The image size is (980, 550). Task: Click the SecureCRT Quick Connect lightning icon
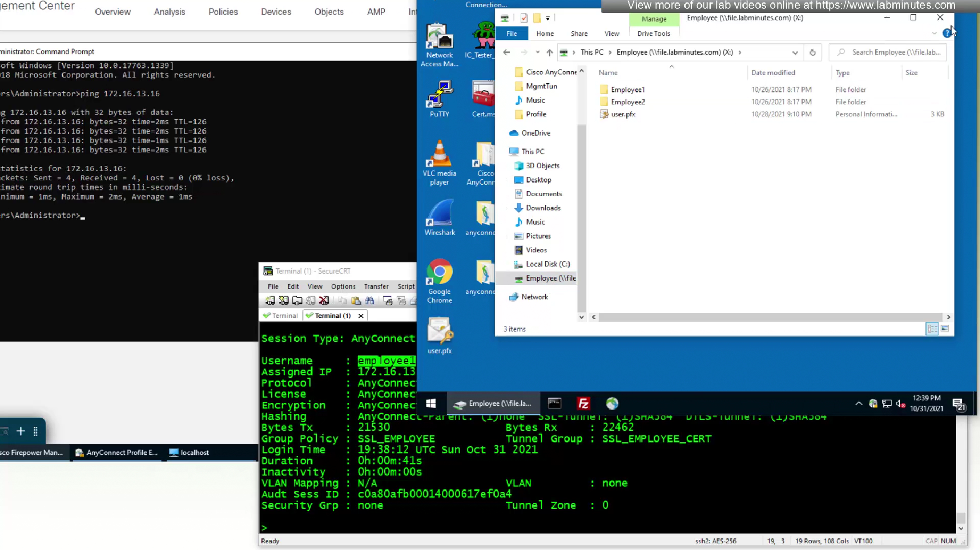point(284,300)
